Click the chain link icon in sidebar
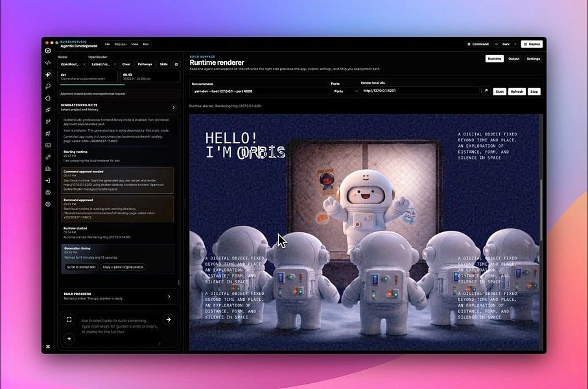588x389 pixels. [x=48, y=157]
